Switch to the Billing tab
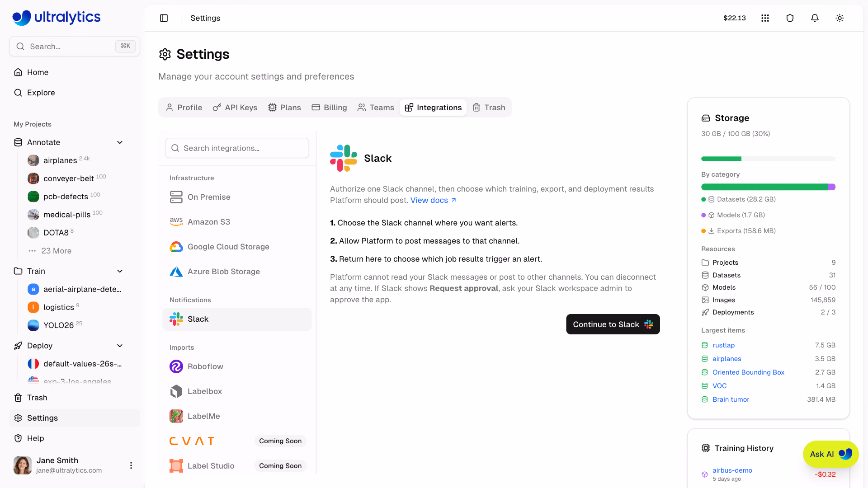 point(329,108)
